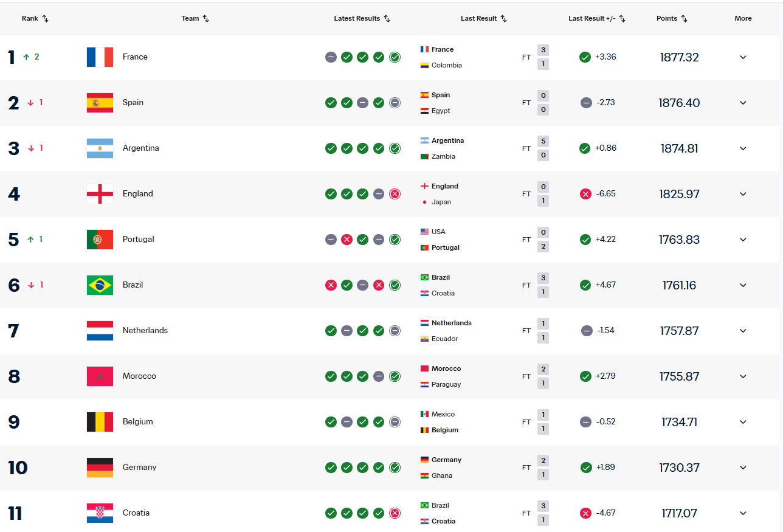This screenshot has height=532, width=783.
Task: Expand more details for England
Action: tap(743, 194)
